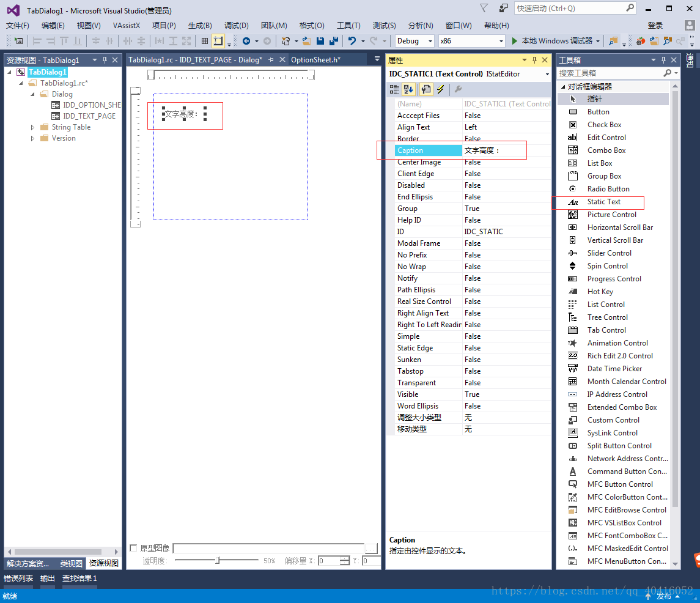
Task: Select the Group Box control tool
Action: coord(604,176)
